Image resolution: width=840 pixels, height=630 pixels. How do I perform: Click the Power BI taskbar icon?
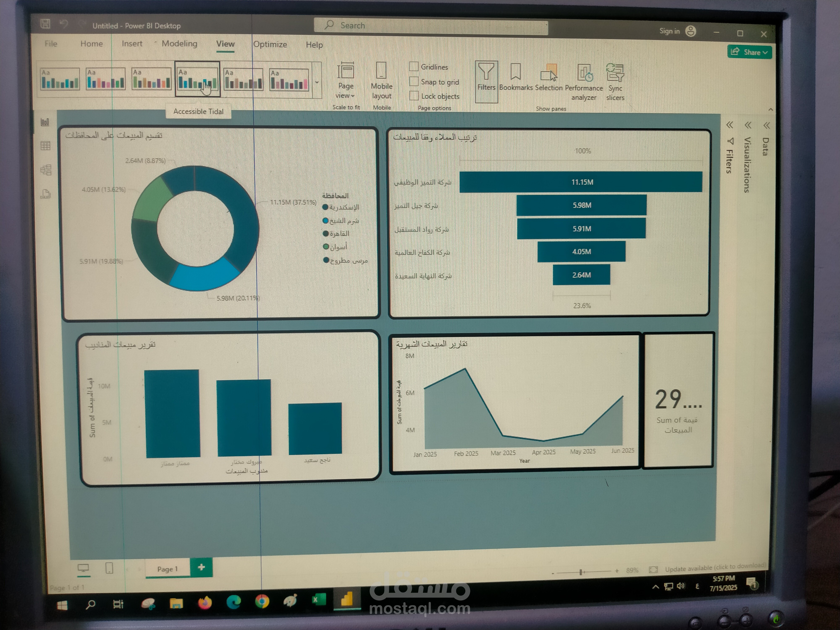347,599
